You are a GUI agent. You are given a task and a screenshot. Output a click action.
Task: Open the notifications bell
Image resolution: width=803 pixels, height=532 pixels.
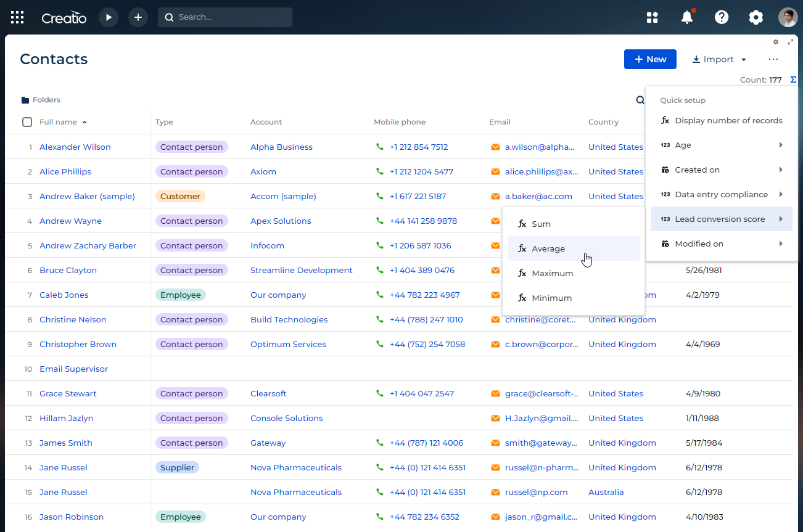click(687, 17)
